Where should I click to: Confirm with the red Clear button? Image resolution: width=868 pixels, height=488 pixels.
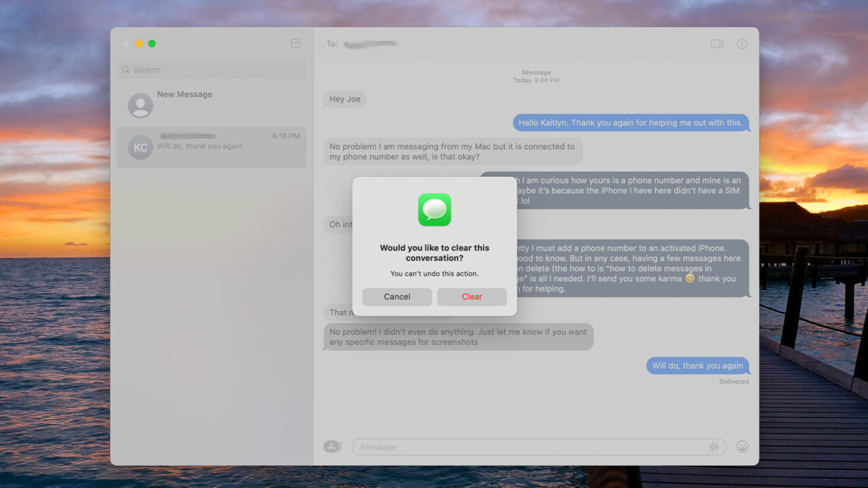(471, 296)
